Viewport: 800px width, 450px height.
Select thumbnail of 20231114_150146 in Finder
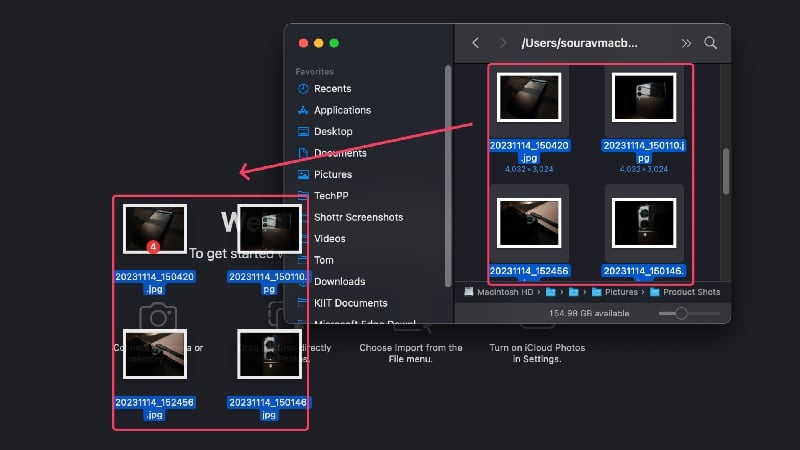click(644, 223)
